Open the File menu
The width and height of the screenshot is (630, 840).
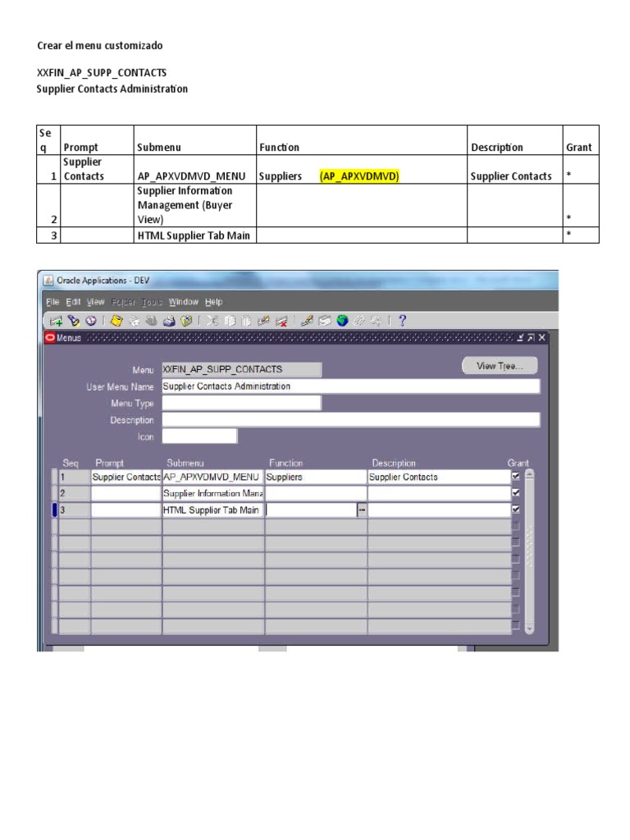point(52,302)
